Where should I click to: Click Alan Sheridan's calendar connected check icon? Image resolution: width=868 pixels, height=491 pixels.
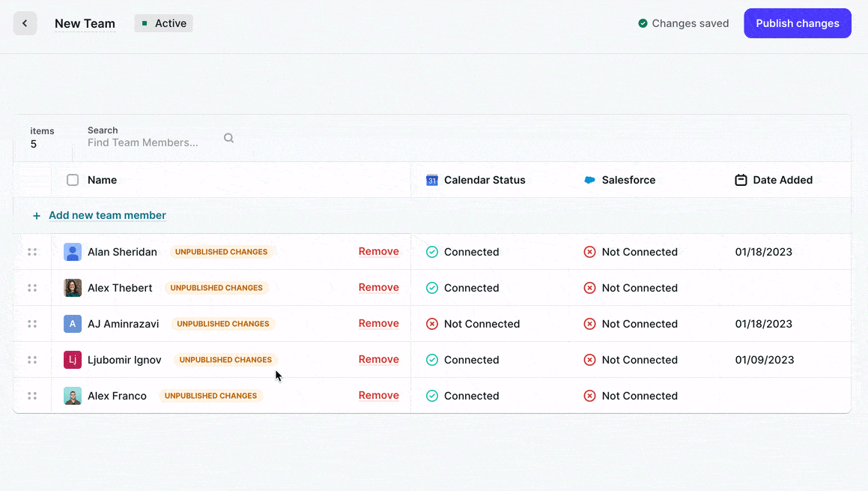(x=432, y=252)
